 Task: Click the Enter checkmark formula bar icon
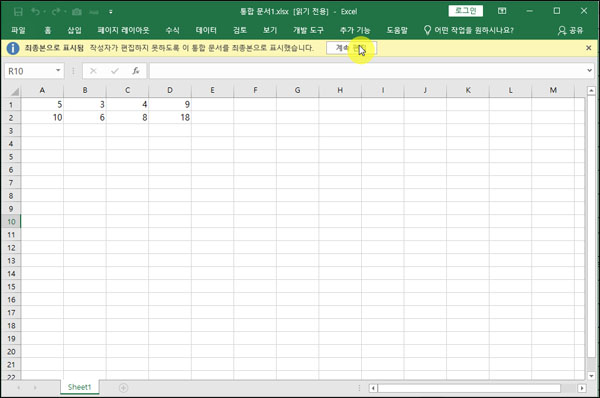pos(114,71)
